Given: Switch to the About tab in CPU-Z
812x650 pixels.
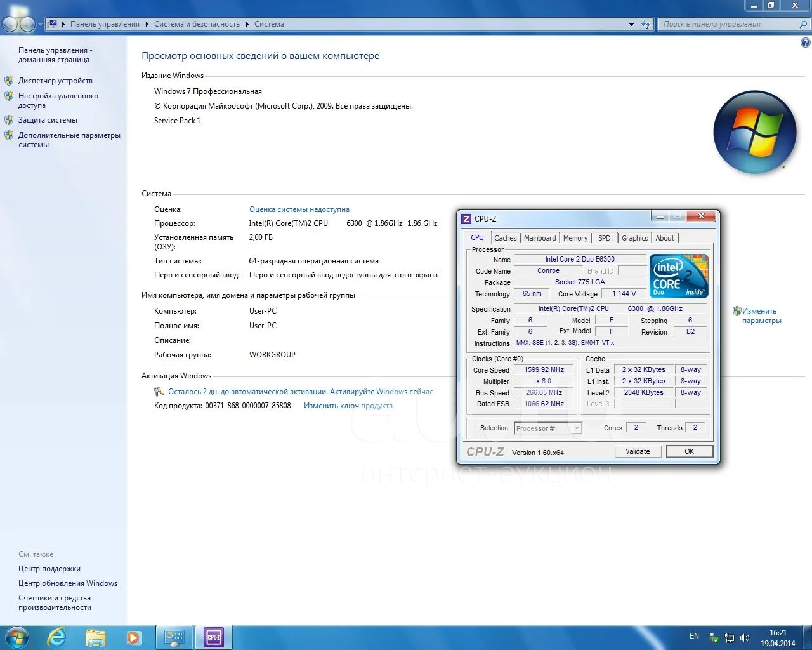Looking at the screenshot, I should 665,238.
